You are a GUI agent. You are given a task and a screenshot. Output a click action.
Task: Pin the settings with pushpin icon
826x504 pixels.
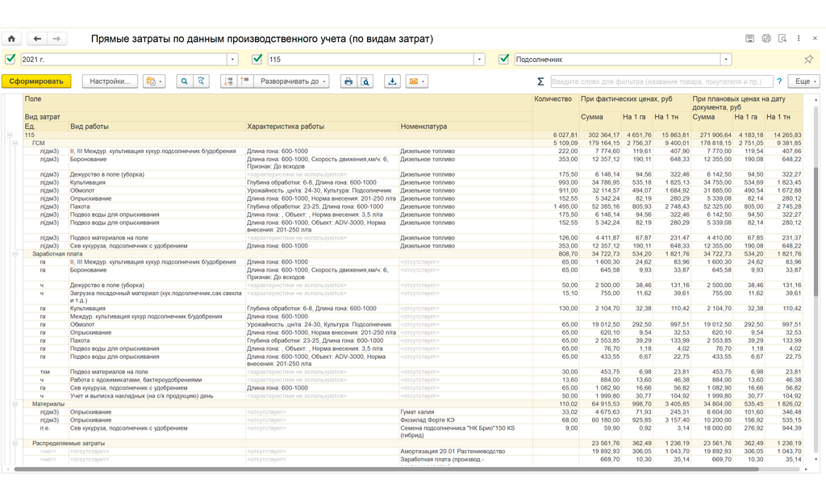click(x=808, y=60)
